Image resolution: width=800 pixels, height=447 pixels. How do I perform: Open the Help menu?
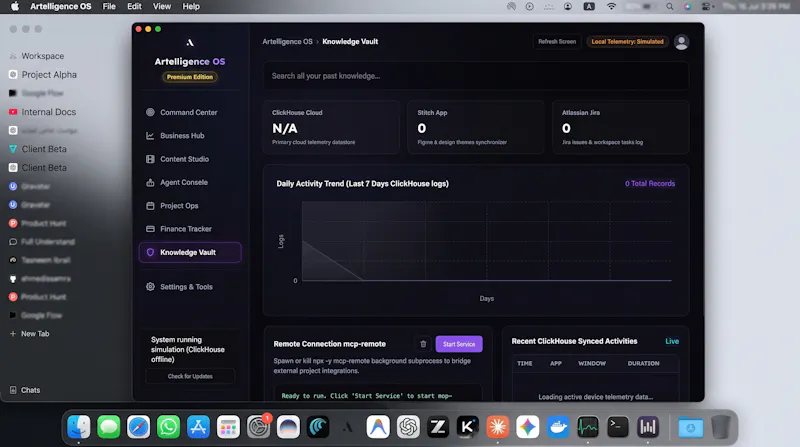pyautogui.click(x=191, y=7)
